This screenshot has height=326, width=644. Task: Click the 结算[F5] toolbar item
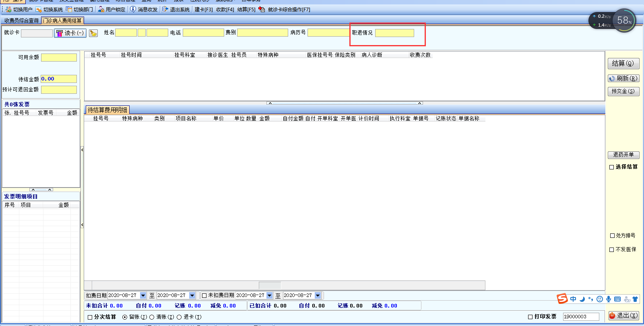coord(246,9)
